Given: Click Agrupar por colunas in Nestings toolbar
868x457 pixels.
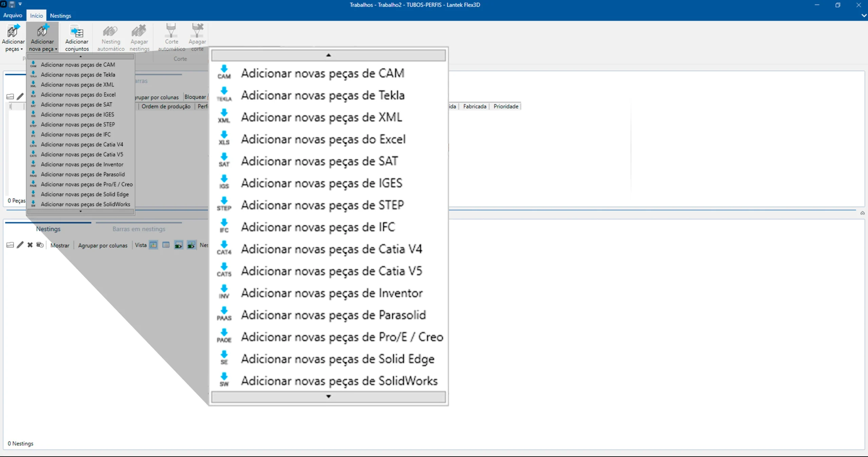Looking at the screenshot, I should [103, 245].
